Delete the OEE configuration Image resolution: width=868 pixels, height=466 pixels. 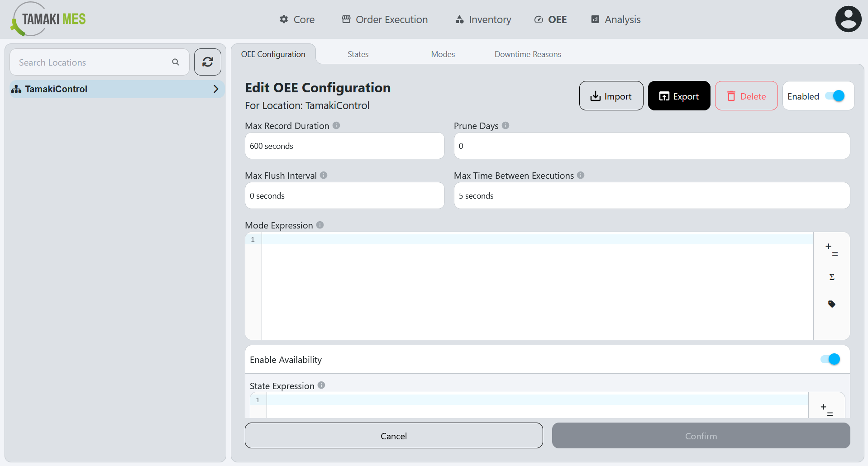pyautogui.click(x=746, y=95)
